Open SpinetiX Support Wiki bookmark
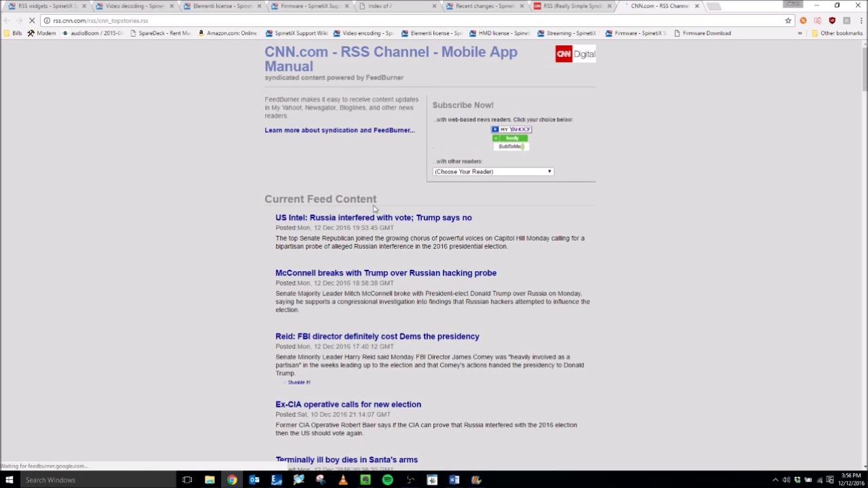 (296, 33)
